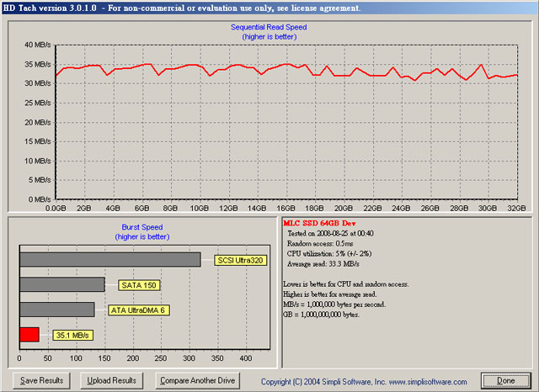Click the SATA 150 label
The image size is (539, 392).
(138, 284)
